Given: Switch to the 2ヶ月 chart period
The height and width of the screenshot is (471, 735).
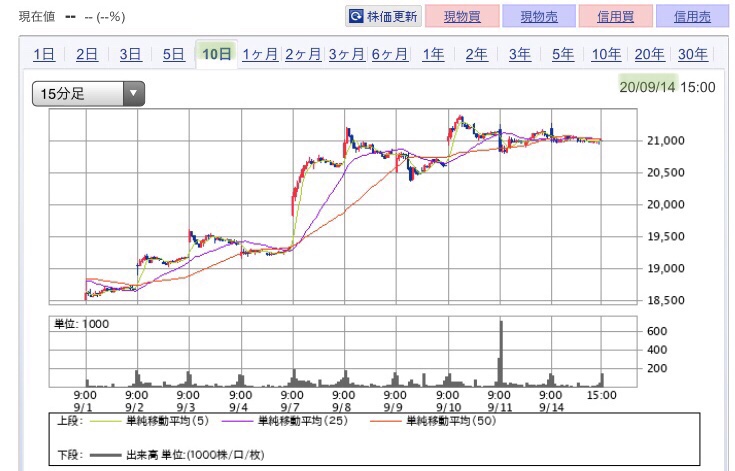Looking at the screenshot, I should tap(303, 54).
